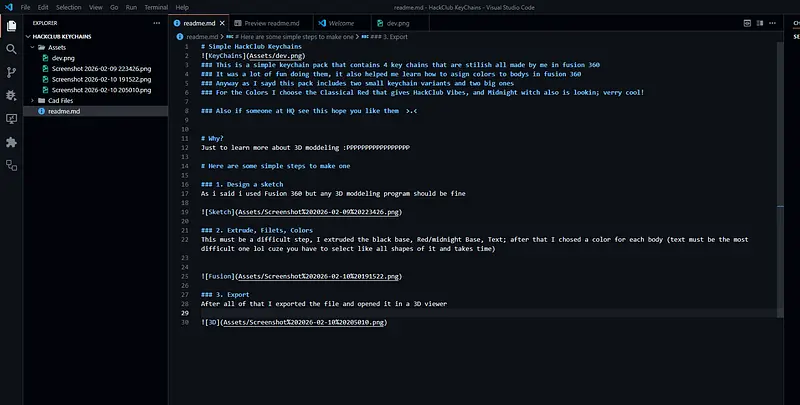
Task: Open the Search view in activity bar
Action: click(x=12, y=47)
